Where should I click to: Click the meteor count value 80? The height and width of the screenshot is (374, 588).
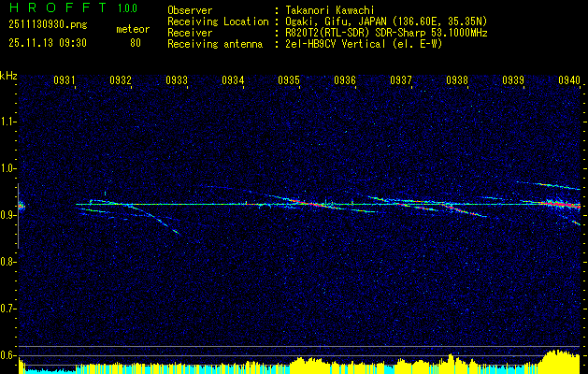(x=136, y=43)
